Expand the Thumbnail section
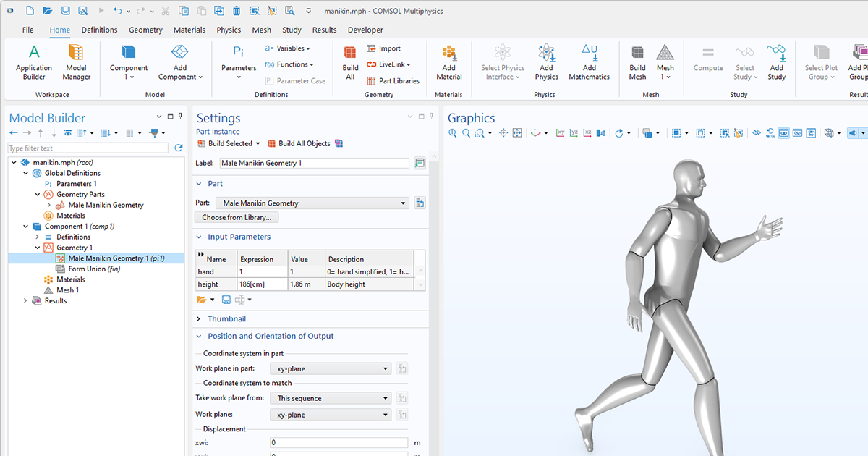Viewport: 868px width, 456px height. tap(198, 318)
